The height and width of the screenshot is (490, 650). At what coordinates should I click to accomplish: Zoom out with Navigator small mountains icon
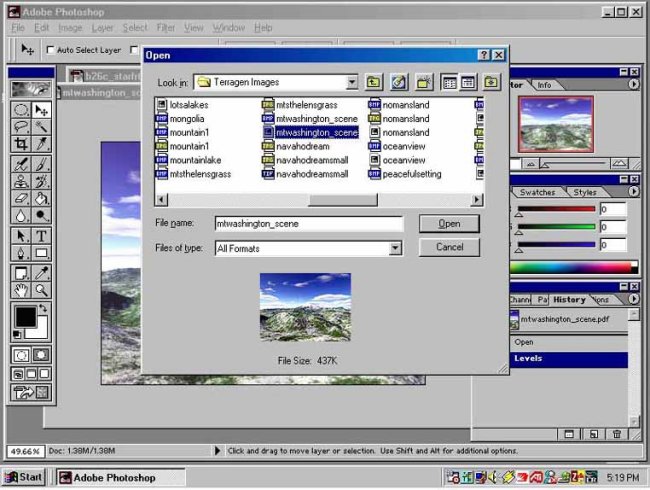(x=531, y=164)
